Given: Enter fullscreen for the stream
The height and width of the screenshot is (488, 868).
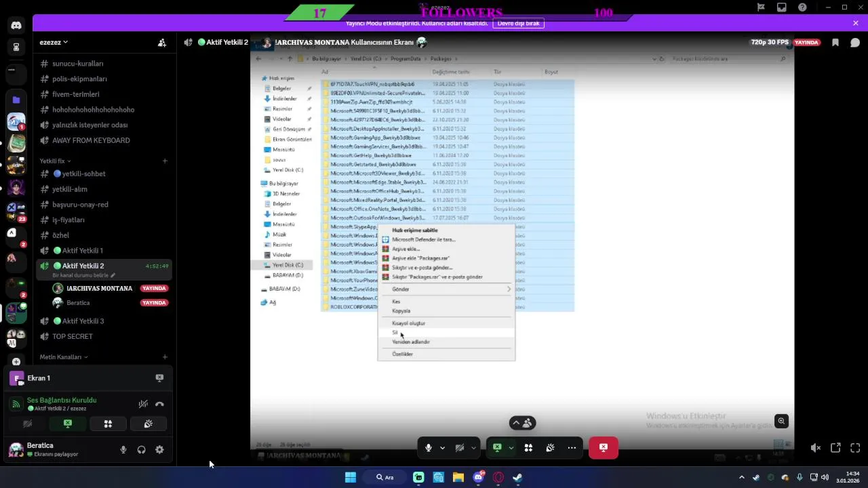Looking at the screenshot, I should click(x=855, y=448).
